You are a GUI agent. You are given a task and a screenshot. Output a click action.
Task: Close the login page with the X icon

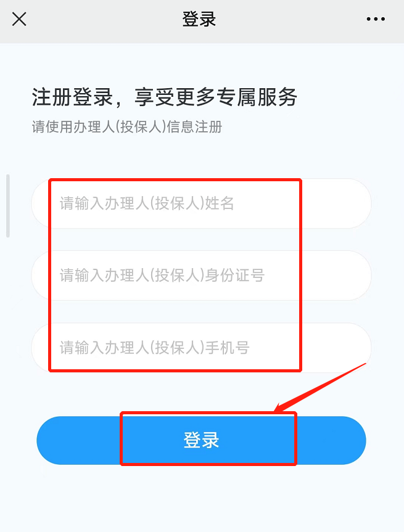pyautogui.click(x=19, y=19)
